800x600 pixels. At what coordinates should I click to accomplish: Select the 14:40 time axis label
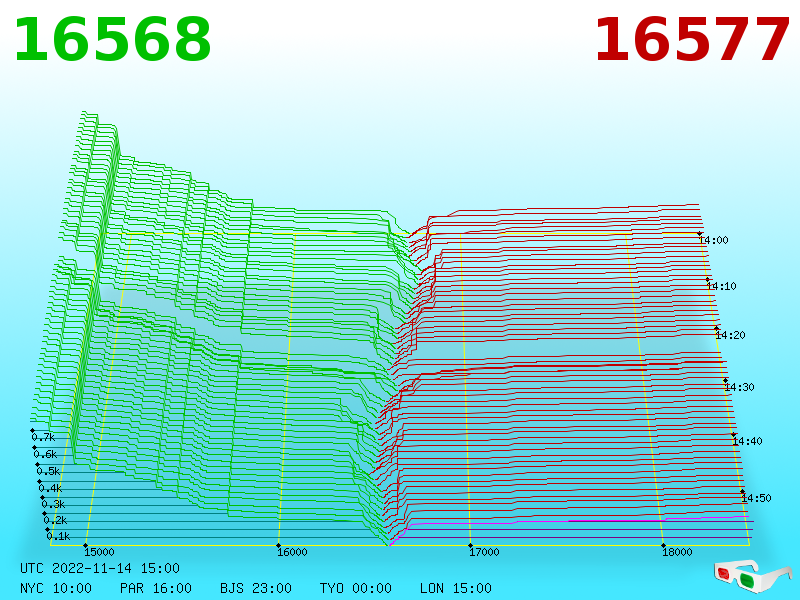(747, 441)
